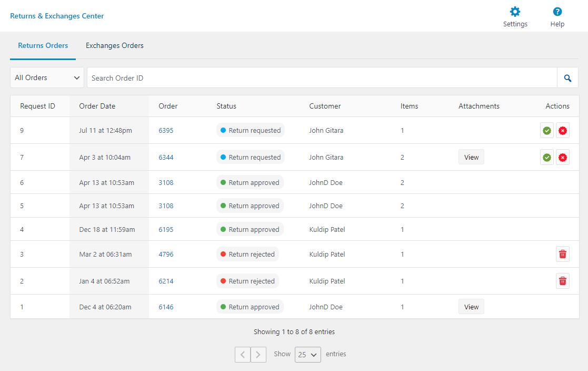Expand the All Orders filter dropdown
The width and height of the screenshot is (588, 371).
tap(47, 77)
